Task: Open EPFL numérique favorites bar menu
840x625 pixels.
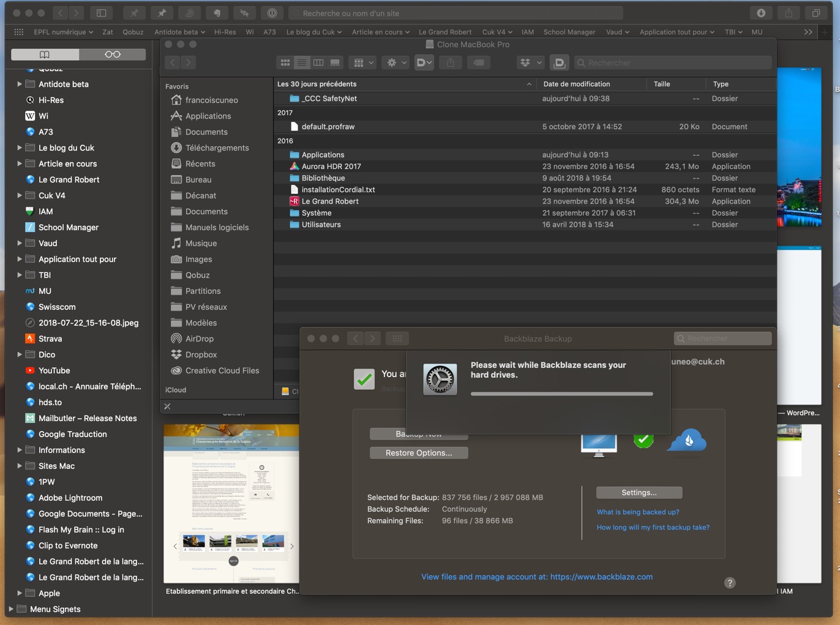Action: coord(63,32)
